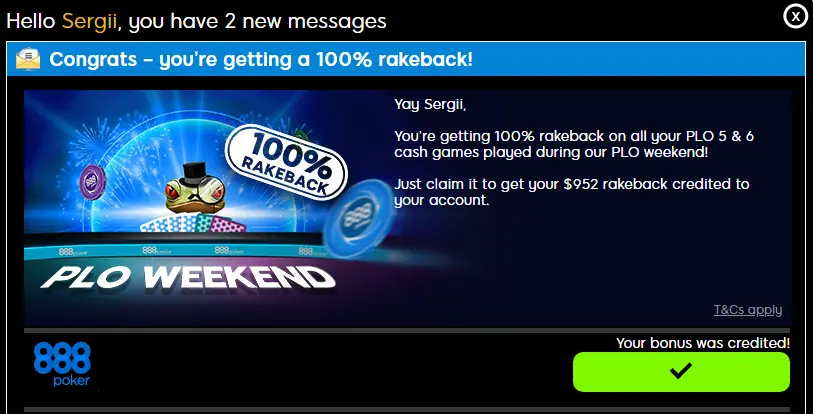Click the PLO 5 & 6 rakeback paragraph

tap(574, 144)
